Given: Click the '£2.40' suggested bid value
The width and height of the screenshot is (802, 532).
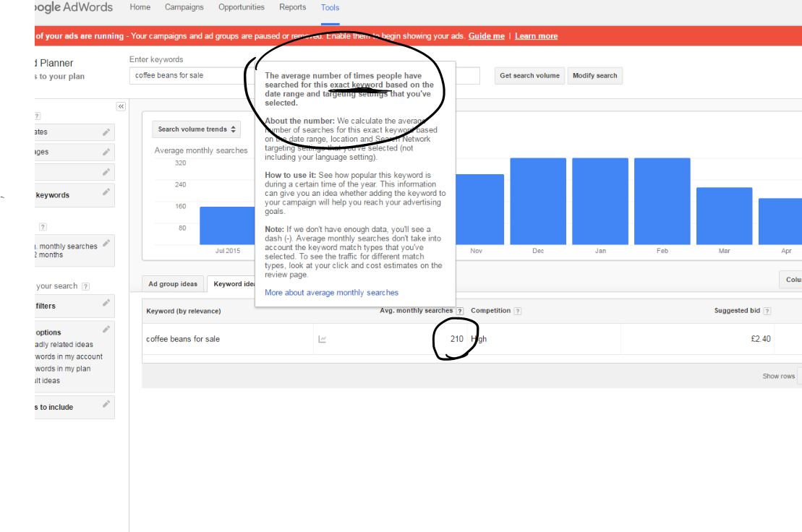Looking at the screenshot, I should pos(761,339).
